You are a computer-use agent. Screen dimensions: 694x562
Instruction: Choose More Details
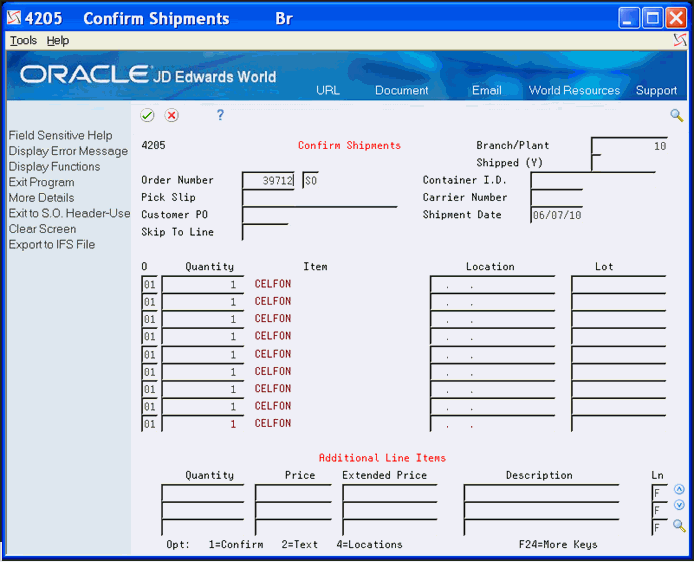42,198
